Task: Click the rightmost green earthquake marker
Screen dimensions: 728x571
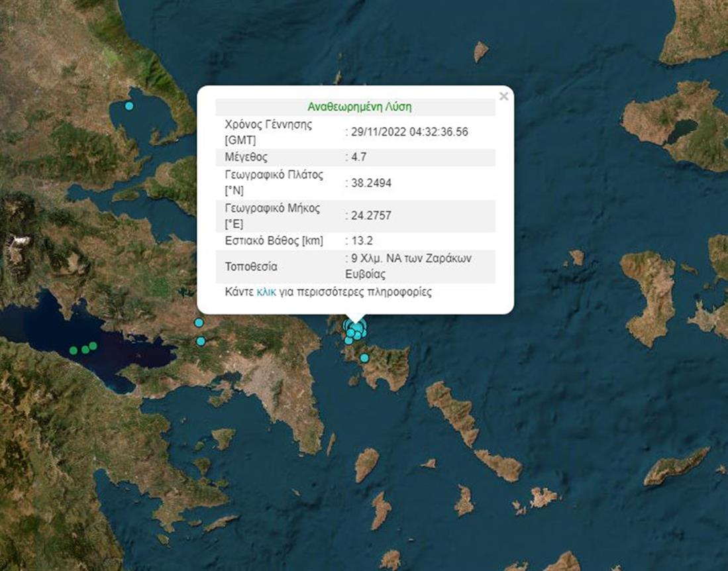Action: 93,346
